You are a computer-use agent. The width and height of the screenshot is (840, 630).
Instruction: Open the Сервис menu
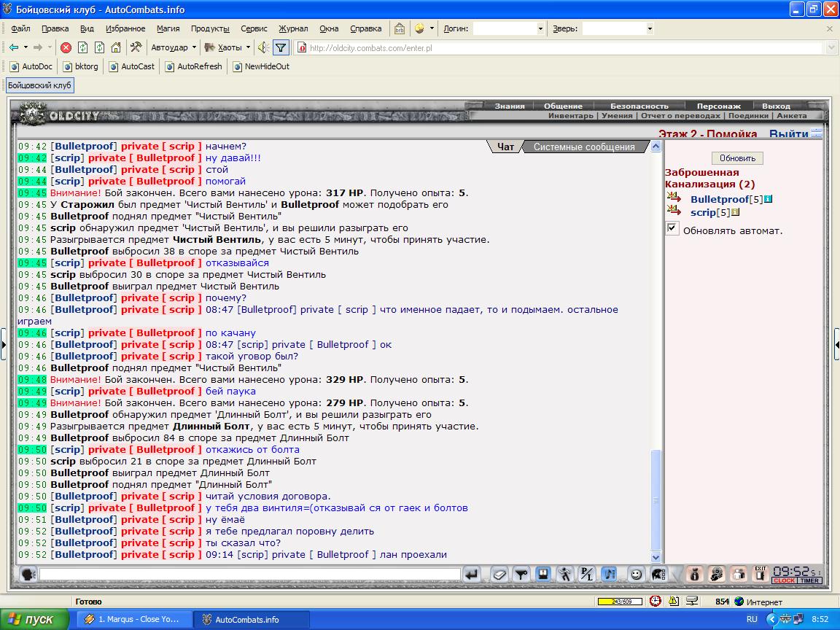pyautogui.click(x=254, y=29)
